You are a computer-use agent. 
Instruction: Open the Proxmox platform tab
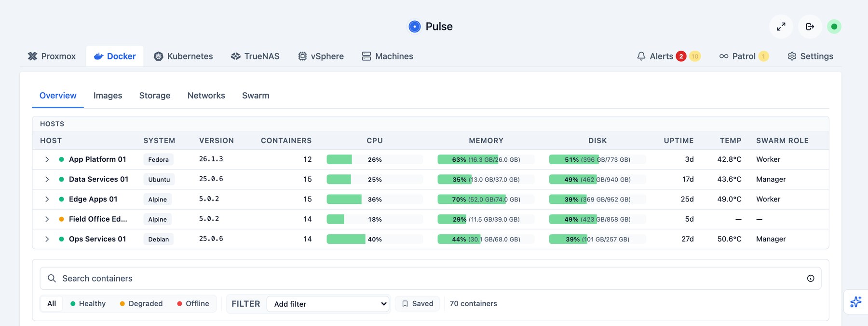point(52,56)
